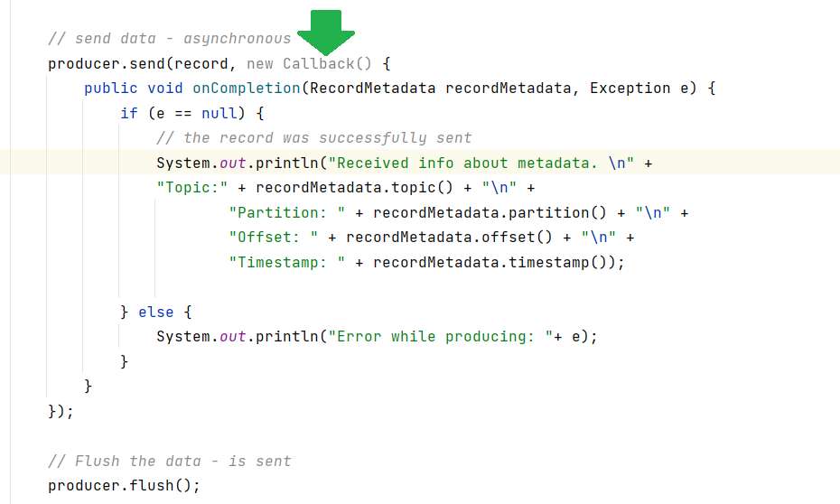This screenshot has width=840, height=504.
Task: Click the 'if (e == null)' condition
Action: click(182, 114)
